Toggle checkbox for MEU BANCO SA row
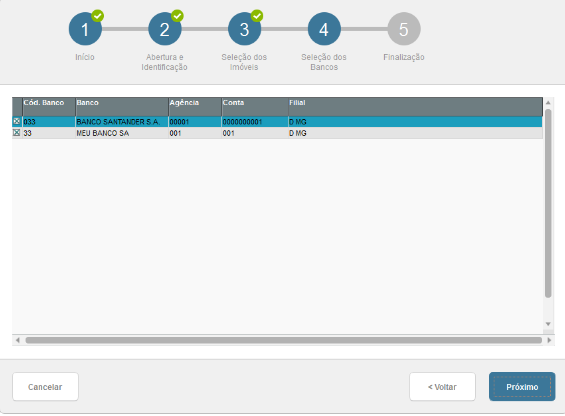This screenshot has width=565, height=416. point(17,133)
